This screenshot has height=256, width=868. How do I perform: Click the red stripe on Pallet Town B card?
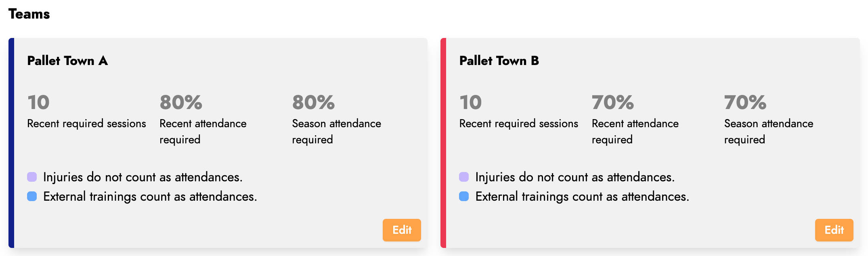443,143
